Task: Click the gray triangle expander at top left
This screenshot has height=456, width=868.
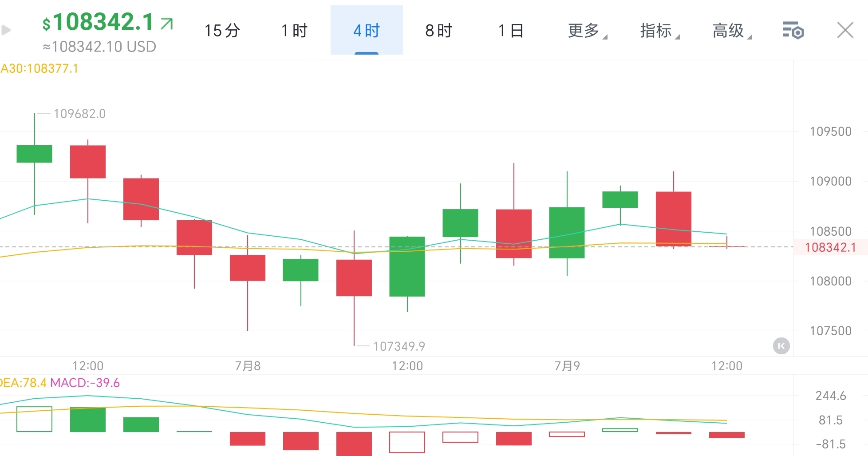Action: click(5, 30)
